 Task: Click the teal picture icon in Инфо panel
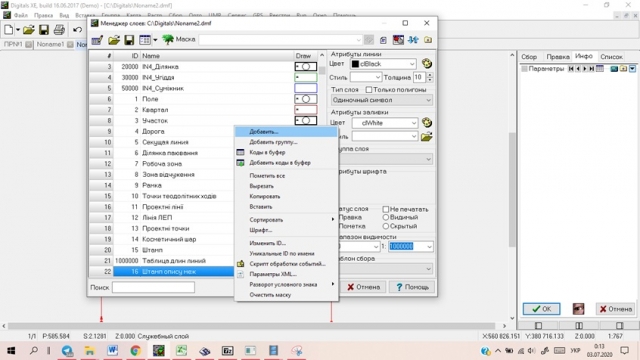[614, 69]
